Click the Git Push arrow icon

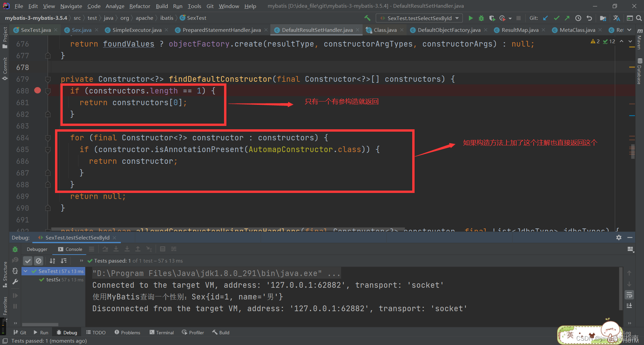[x=567, y=18]
